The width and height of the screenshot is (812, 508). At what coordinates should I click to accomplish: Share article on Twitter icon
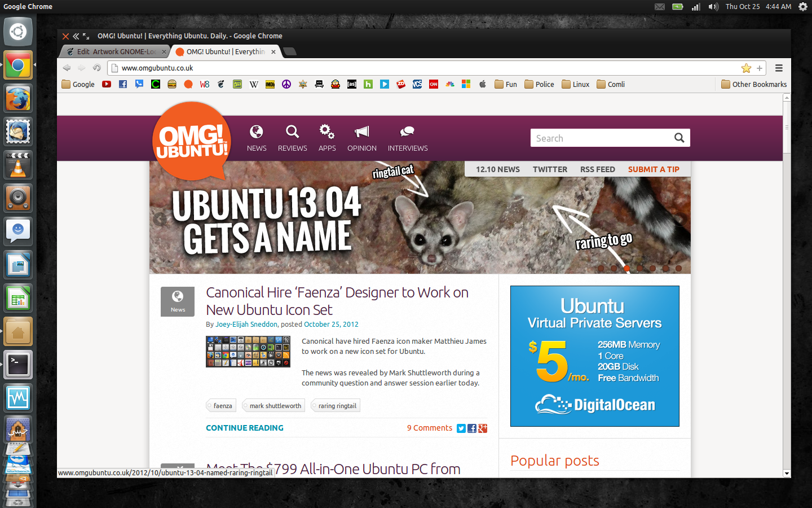pos(461,428)
